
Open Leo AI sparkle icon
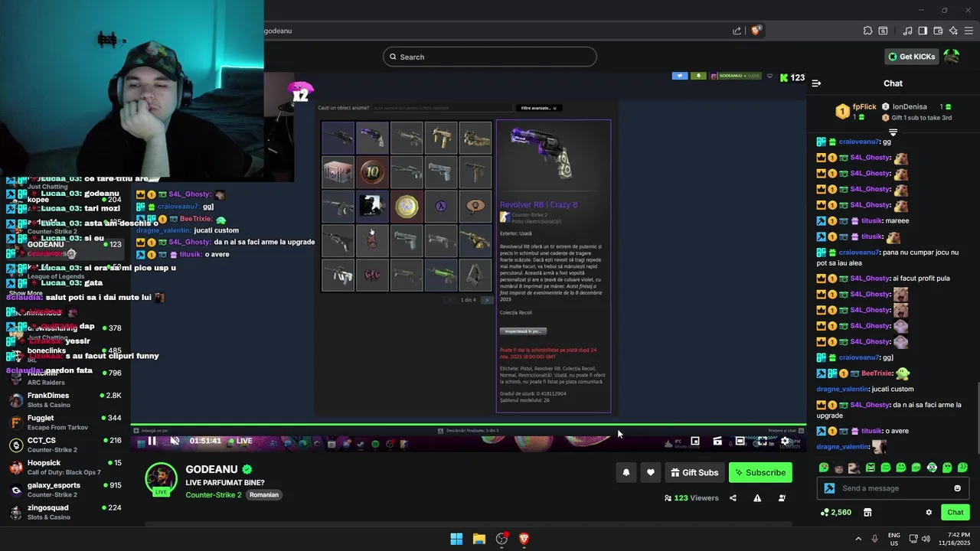point(953,31)
